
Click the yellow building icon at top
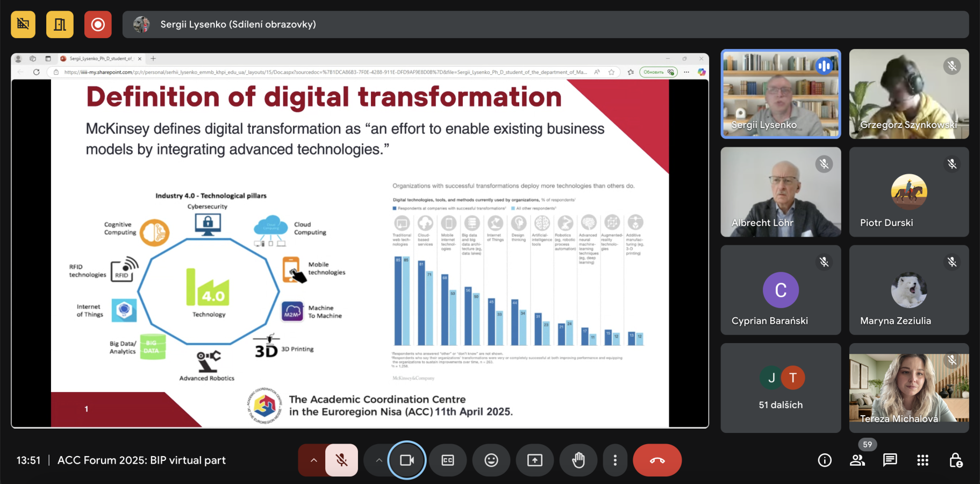coord(60,25)
